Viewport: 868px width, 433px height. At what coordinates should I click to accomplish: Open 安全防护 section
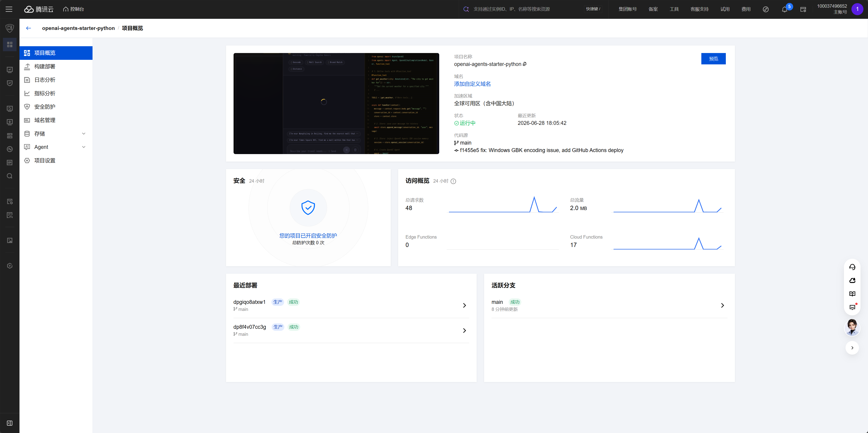pos(56,107)
